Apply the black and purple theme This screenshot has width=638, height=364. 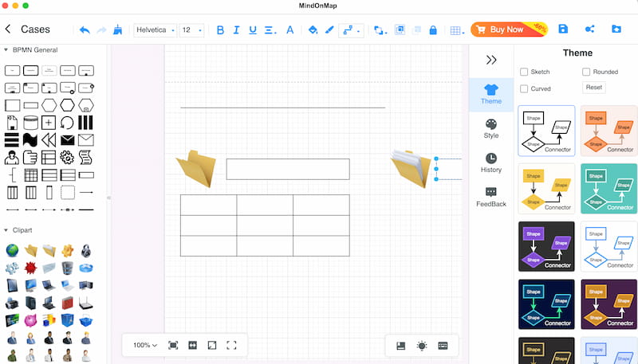coord(546,247)
